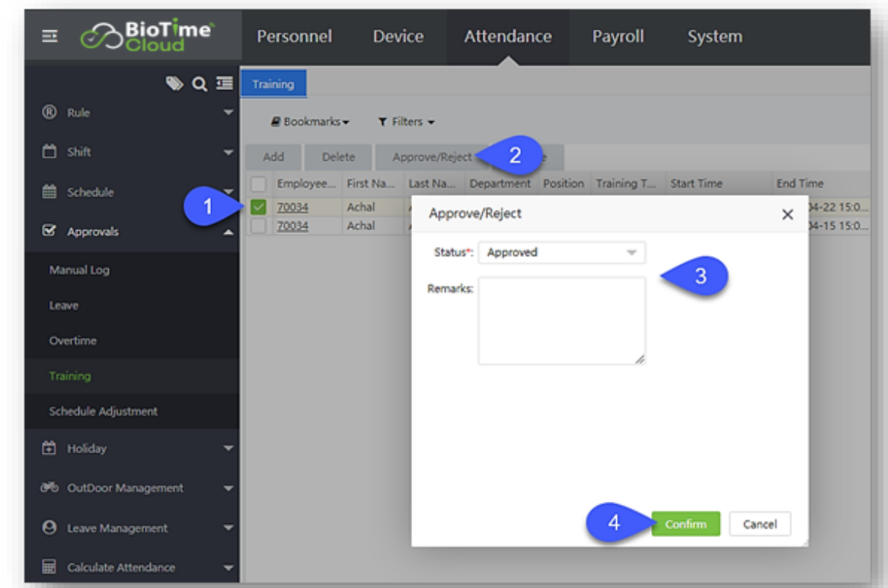Expand the Filters dropdown
The height and width of the screenshot is (588, 888).
pos(407,122)
